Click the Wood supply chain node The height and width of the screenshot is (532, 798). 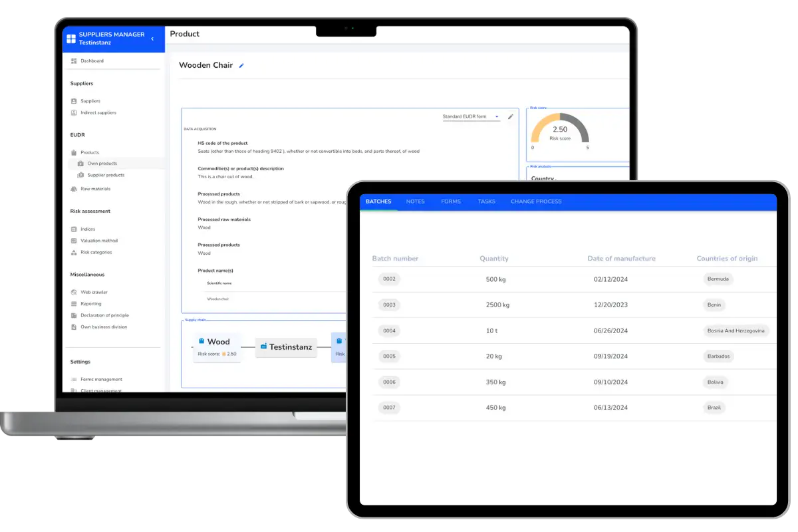(x=217, y=347)
